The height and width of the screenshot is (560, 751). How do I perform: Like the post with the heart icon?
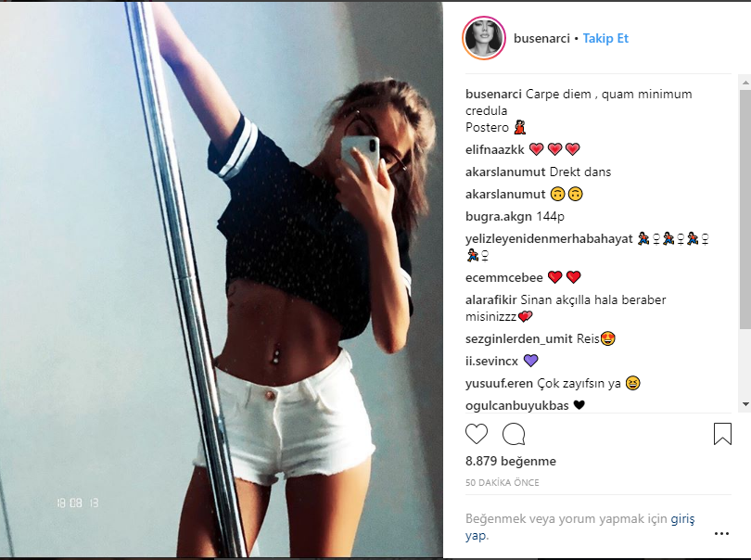pyautogui.click(x=477, y=434)
